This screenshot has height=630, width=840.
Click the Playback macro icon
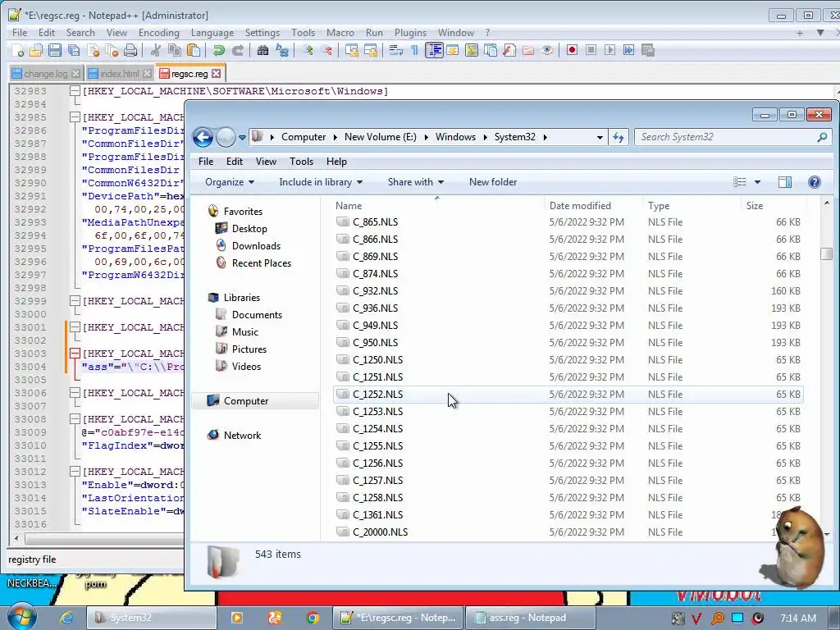(x=609, y=50)
